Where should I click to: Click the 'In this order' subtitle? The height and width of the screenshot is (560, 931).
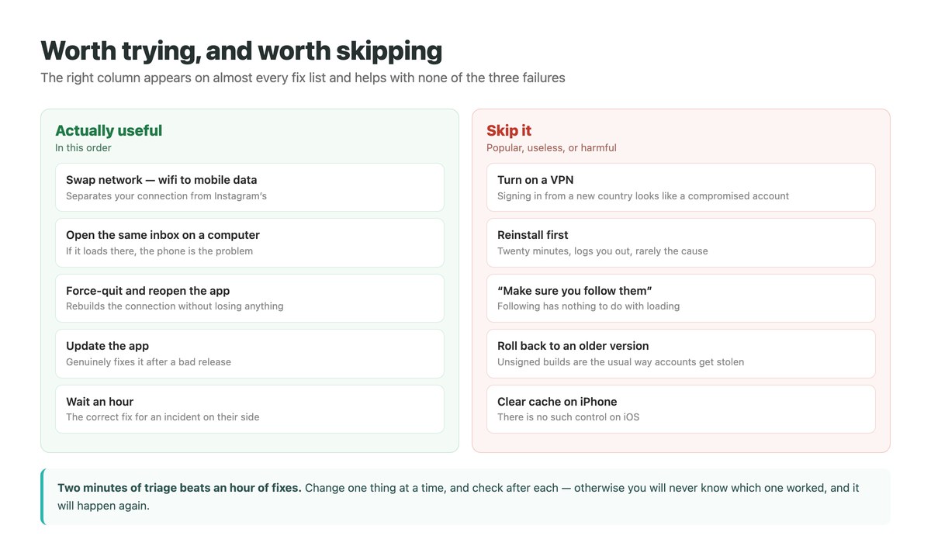[x=83, y=147]
